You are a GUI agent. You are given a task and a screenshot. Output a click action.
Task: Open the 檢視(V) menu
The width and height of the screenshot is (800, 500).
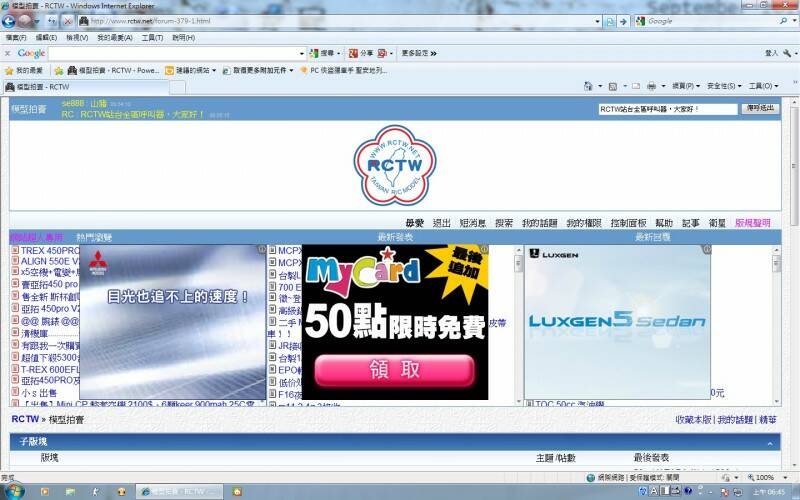coord(77,38)
